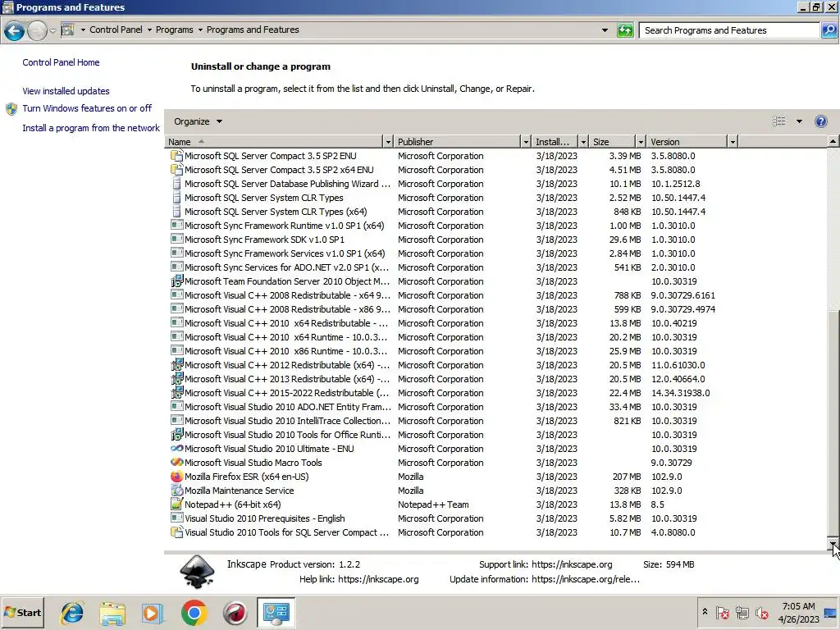The height and width of the screenshot is (630, 840).
Task: Open the view options dropdown arrow
Action: point(799,121)
